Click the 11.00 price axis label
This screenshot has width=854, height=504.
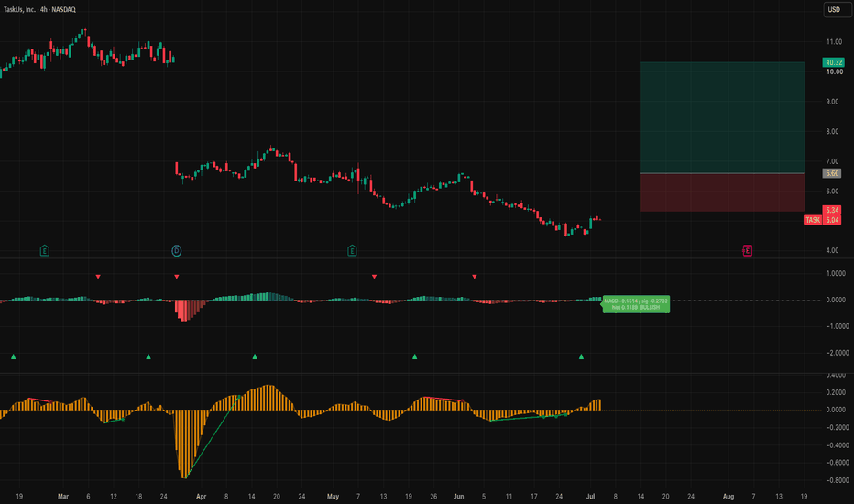click(x=834, y=42)
